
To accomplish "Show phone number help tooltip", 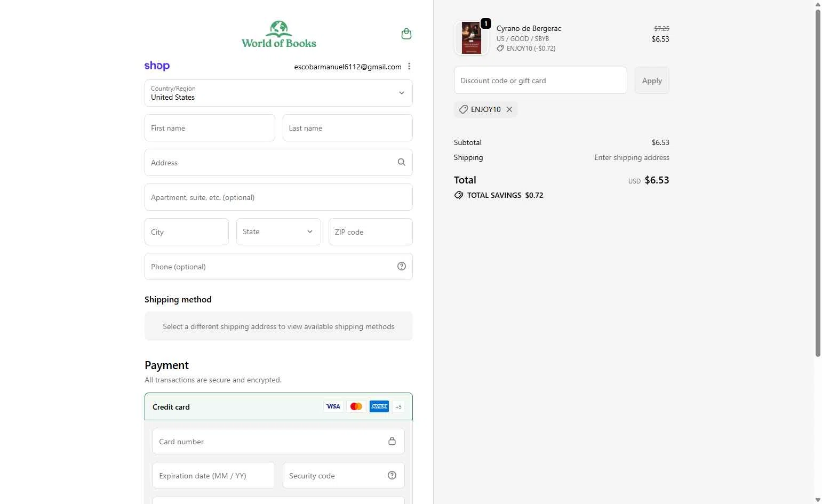I will pyautogui.click(x=402, y=266).
